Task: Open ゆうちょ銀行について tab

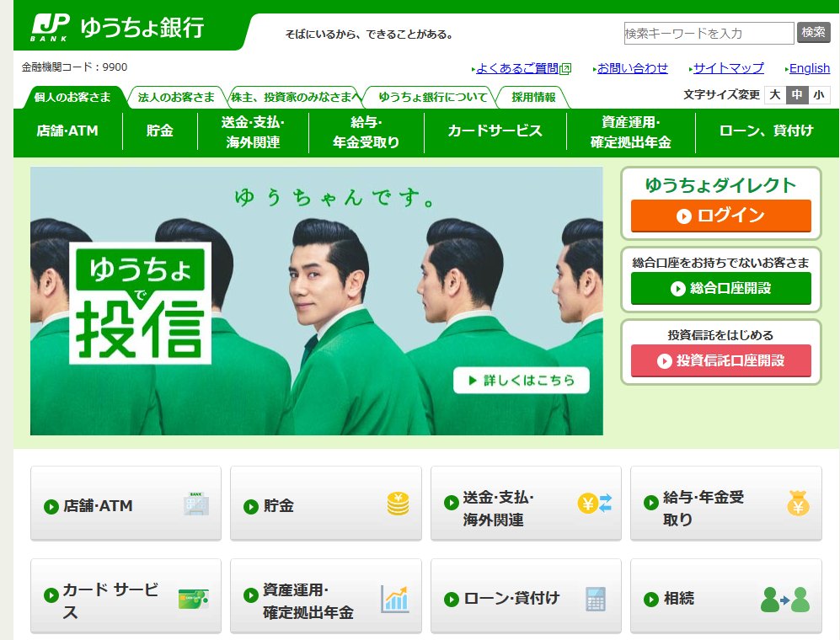Action: pos(433,97)
